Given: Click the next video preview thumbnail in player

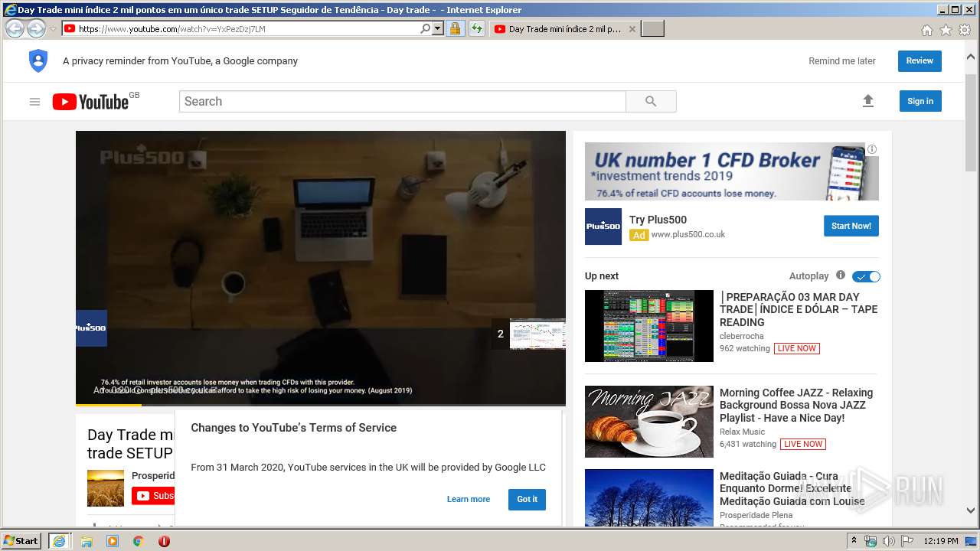Looking at the screenshot, I should (537, 334).
